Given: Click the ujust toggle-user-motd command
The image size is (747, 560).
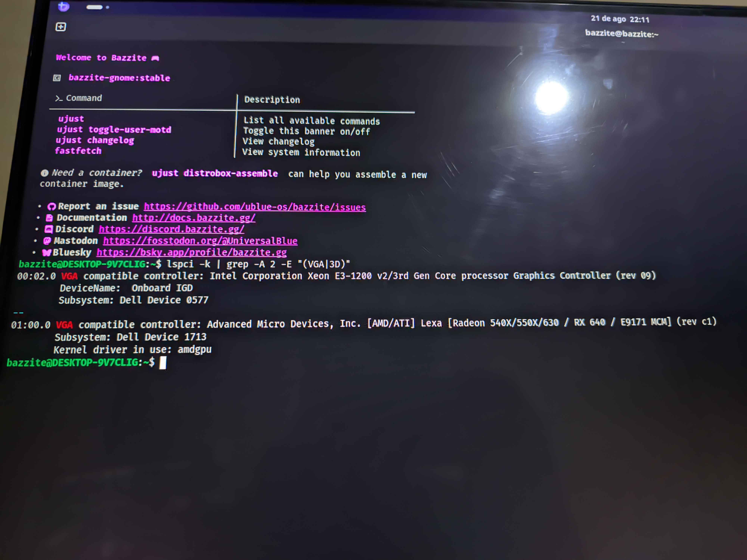Looking at the screenshot, I should (x=114, y=130).
